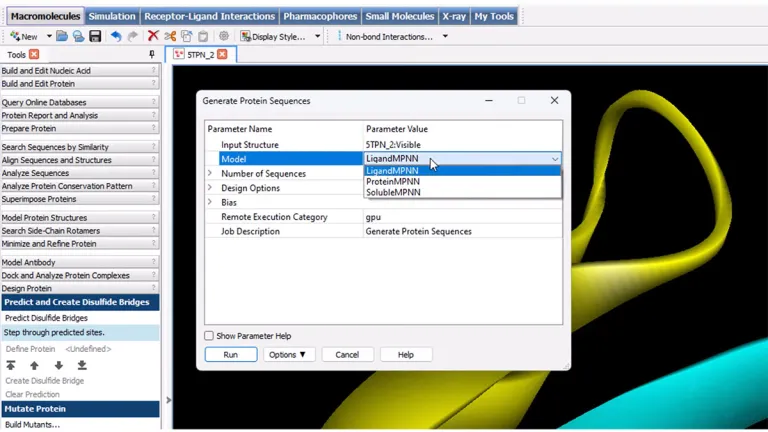Open Minimize and Refine Protein group
Image resolution: width=768 pixels, height=432 pixels.
tap(79, 243)
